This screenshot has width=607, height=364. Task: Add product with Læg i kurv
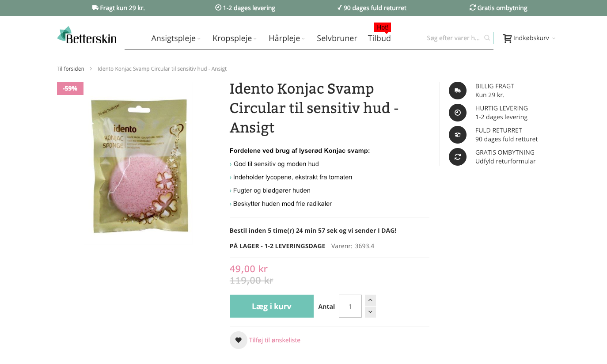272,306
